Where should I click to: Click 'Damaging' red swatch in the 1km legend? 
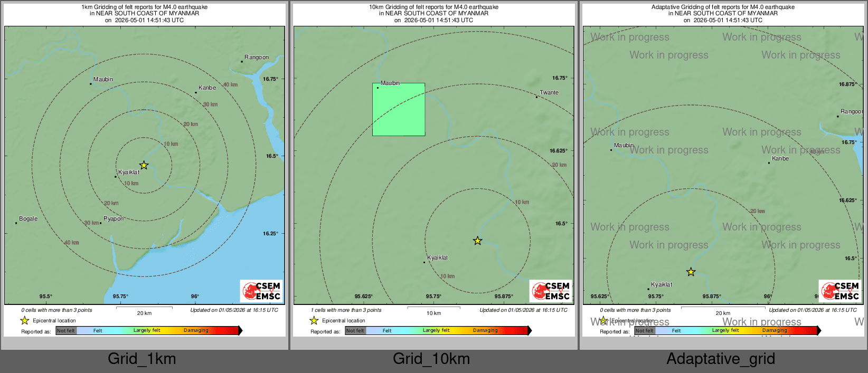pos(196,331)
